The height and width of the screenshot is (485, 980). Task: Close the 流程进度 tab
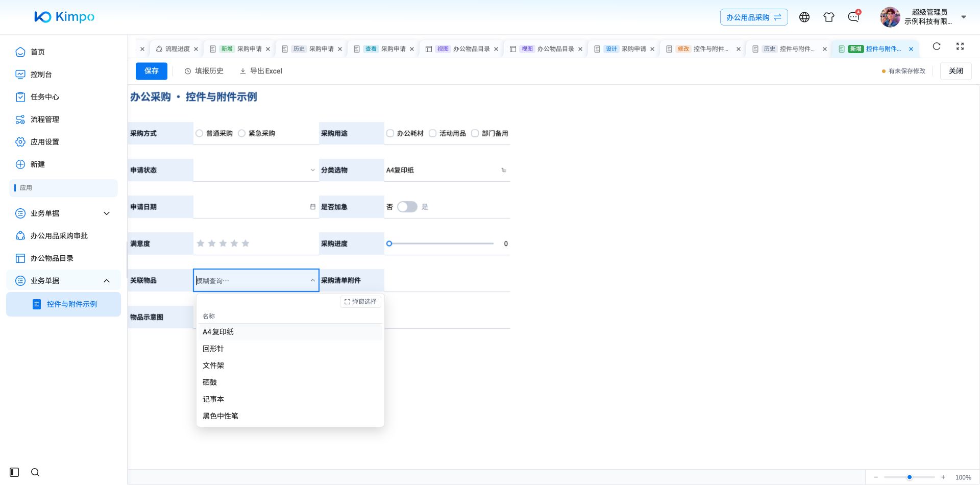[196, 49]
